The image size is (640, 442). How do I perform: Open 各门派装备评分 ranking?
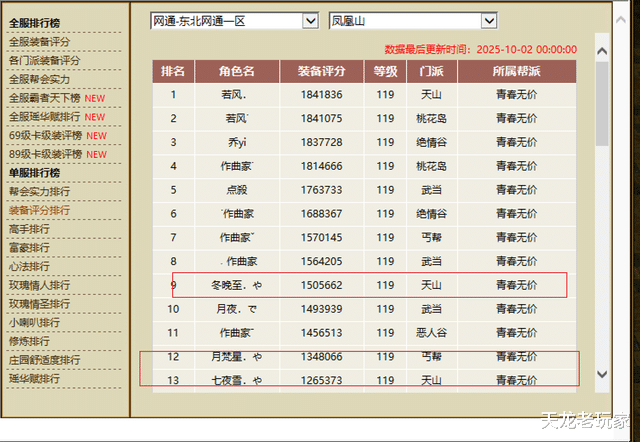click(44, 60)
